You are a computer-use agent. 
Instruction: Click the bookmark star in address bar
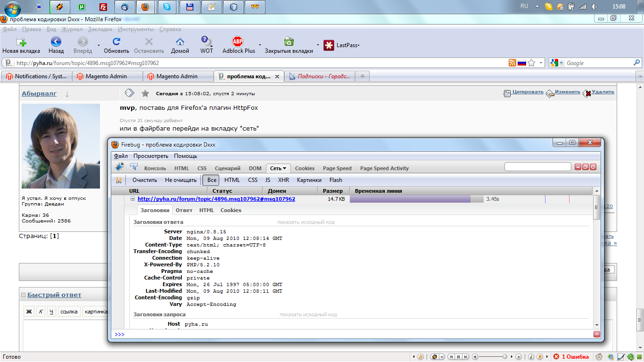531,63
